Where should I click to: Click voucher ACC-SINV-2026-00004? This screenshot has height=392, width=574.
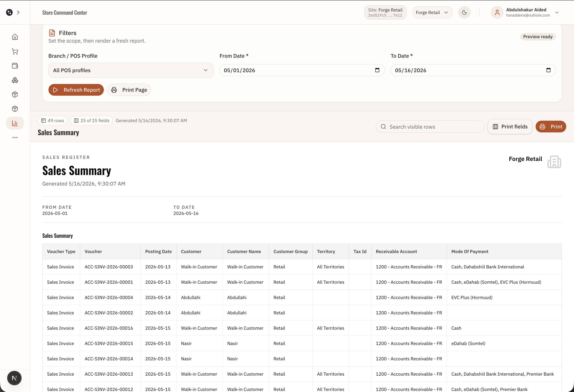click(109, 297)
